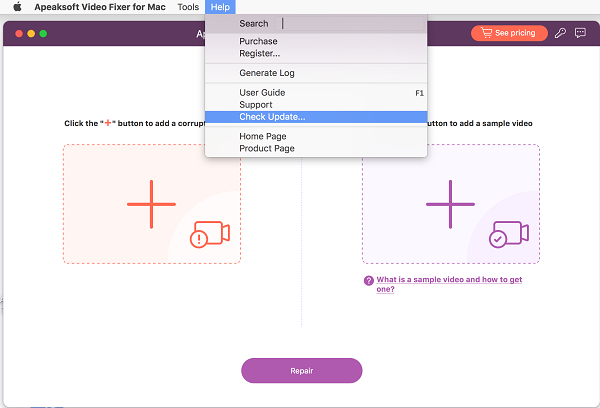Maximize window with green button
600x408 pixels.
coord(43,34)
